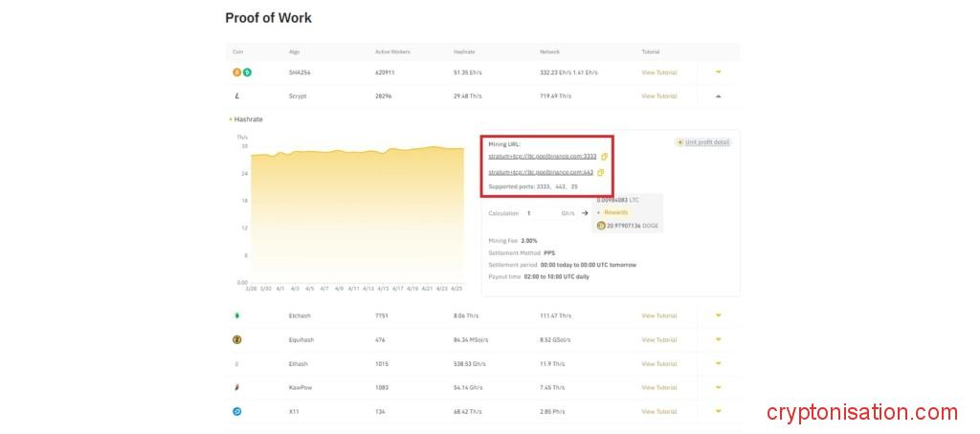Click the Zcash icon in Equihash row
980x434 pixels.
tap(237, 339)
